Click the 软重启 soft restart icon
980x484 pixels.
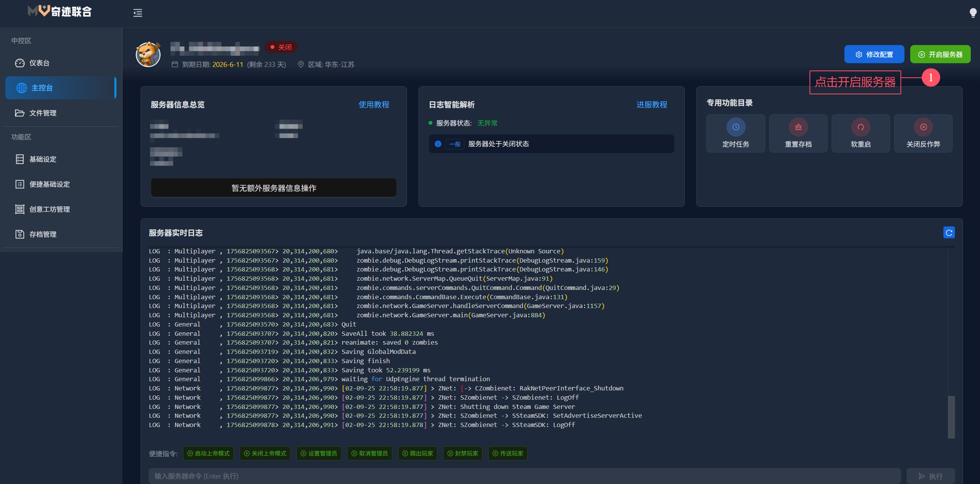[x=860, y=127]
